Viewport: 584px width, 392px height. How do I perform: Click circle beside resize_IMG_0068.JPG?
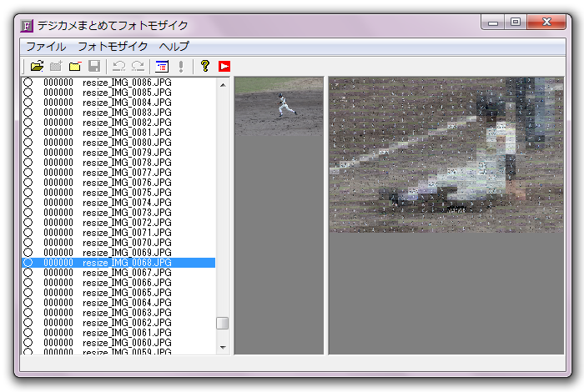(x=28, y=263)
